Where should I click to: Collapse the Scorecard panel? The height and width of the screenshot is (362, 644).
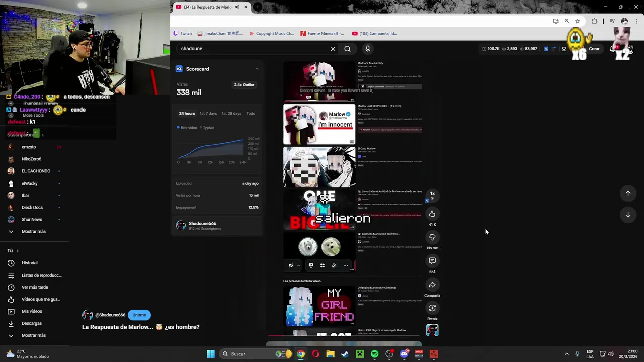[257, 69]
